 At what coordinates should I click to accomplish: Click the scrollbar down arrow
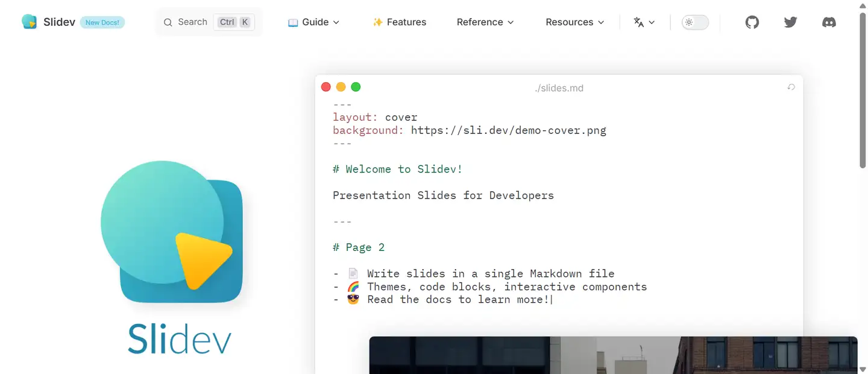[863, 369]
